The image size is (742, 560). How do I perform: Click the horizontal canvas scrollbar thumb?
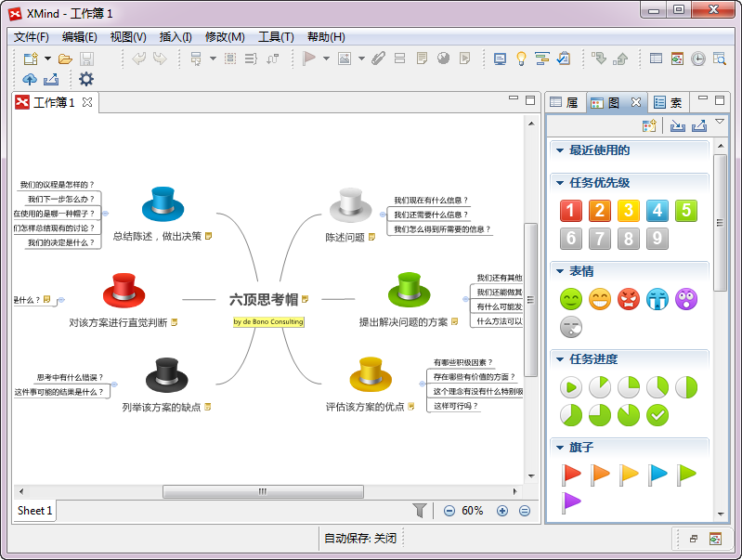tap(263, 492)
